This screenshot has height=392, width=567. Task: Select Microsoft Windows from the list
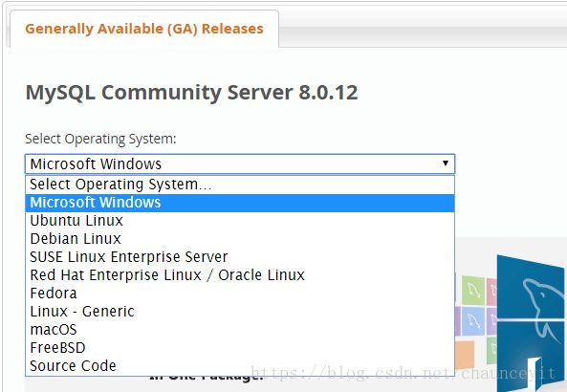(240, 203)
